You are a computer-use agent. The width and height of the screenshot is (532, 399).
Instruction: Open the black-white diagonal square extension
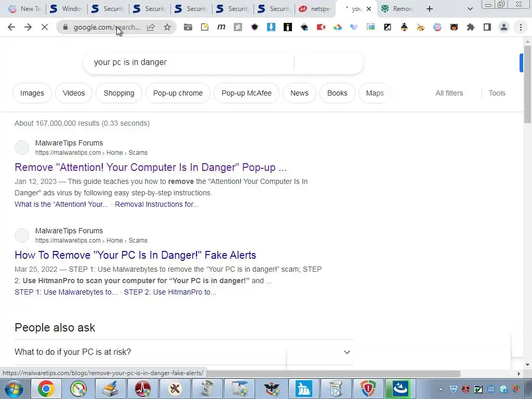388,27
